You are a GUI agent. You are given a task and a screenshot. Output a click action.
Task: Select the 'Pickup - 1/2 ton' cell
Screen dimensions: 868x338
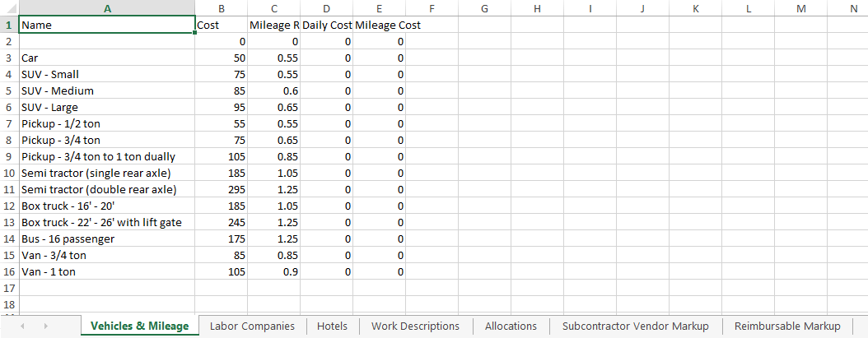pos(107,124)
